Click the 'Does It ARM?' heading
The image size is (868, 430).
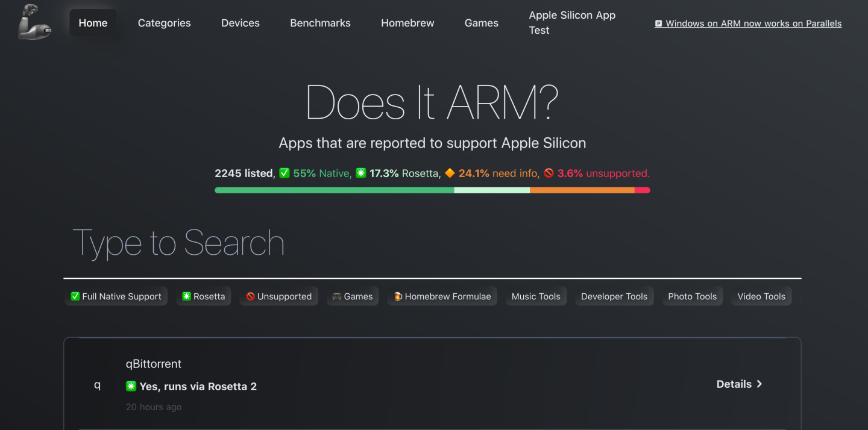432,103
